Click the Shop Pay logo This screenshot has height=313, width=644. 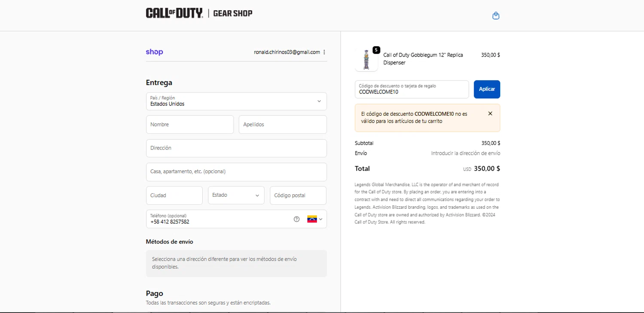(154, 52)
